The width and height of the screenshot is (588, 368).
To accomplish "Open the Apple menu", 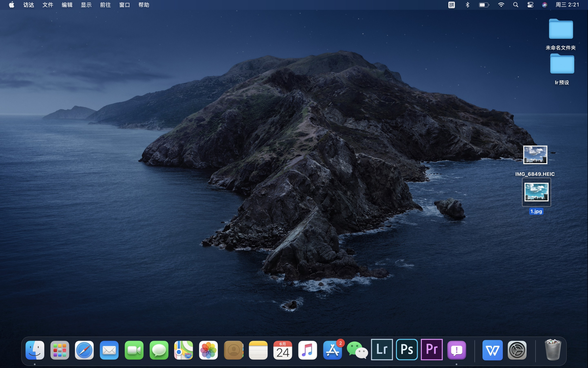I will tap(11, 5).
